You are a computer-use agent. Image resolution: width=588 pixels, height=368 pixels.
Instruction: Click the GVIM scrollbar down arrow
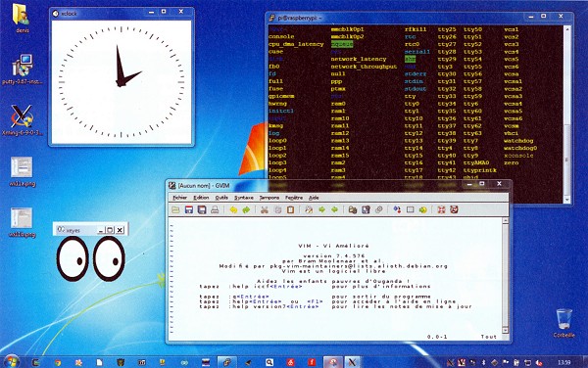click(x=505, y=330)
